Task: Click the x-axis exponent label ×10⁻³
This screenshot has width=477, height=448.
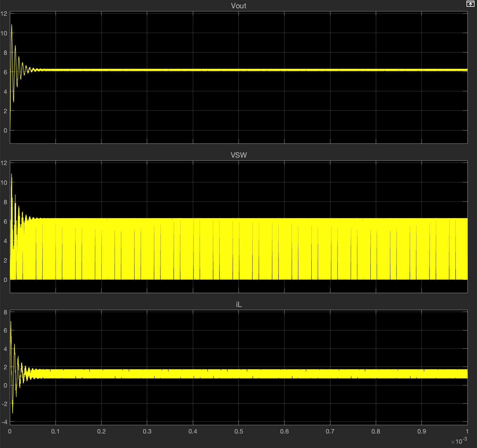Action: pyautogui.click(x=459, y=441)
